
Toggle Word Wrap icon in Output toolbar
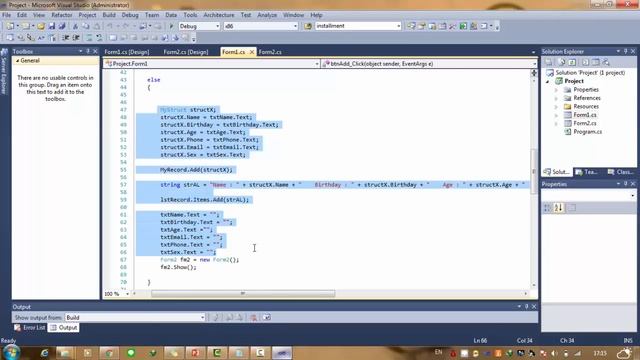(267, 317)
